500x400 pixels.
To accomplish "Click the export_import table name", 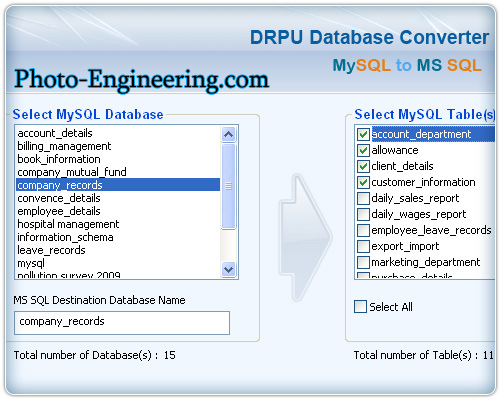I will pos(405,246).
